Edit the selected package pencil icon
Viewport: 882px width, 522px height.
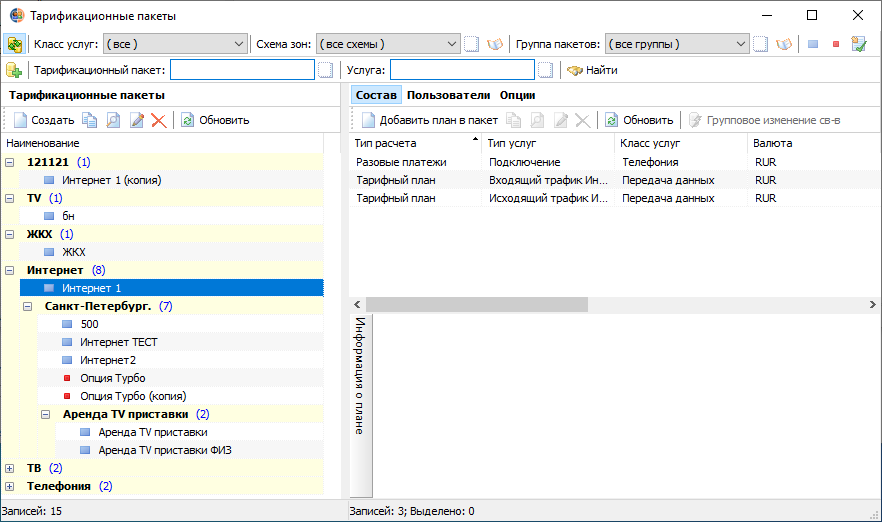(137, 120)
